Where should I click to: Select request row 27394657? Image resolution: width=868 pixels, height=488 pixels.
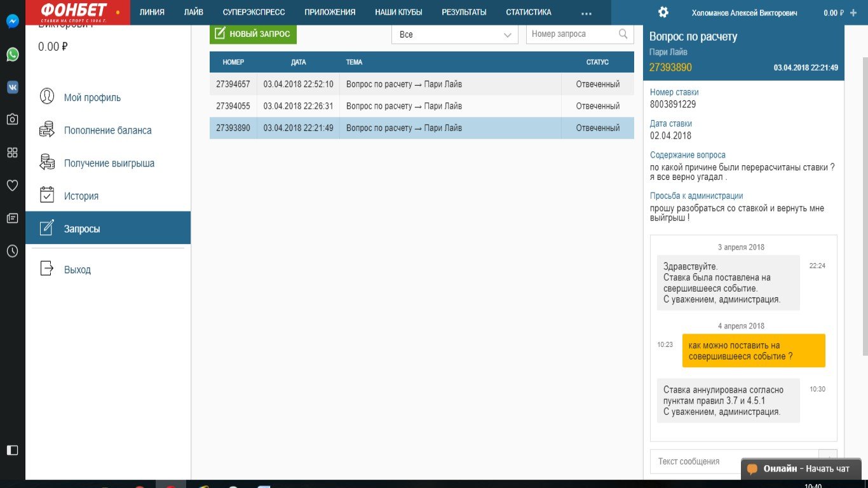pyautogui.click(x=422, y=84)
